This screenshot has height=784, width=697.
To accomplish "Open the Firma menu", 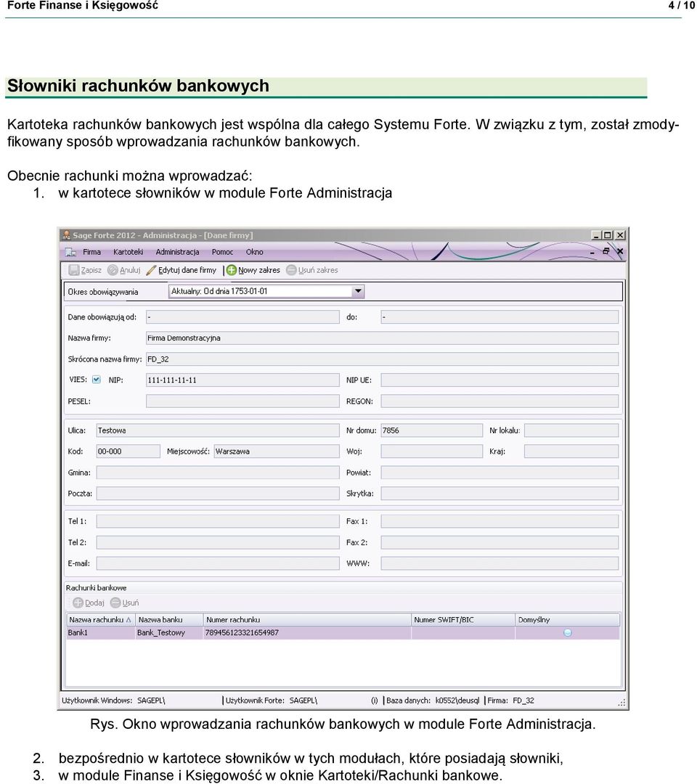I will pyautogui.click(x=91, y=252).
